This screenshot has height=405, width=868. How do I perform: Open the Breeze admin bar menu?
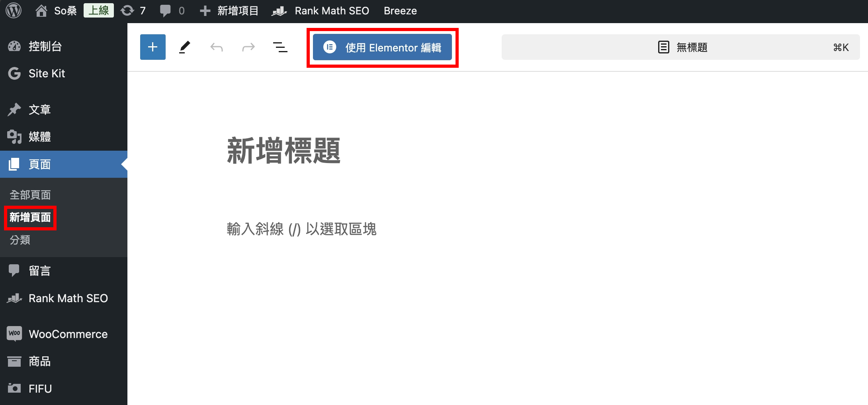400,11
